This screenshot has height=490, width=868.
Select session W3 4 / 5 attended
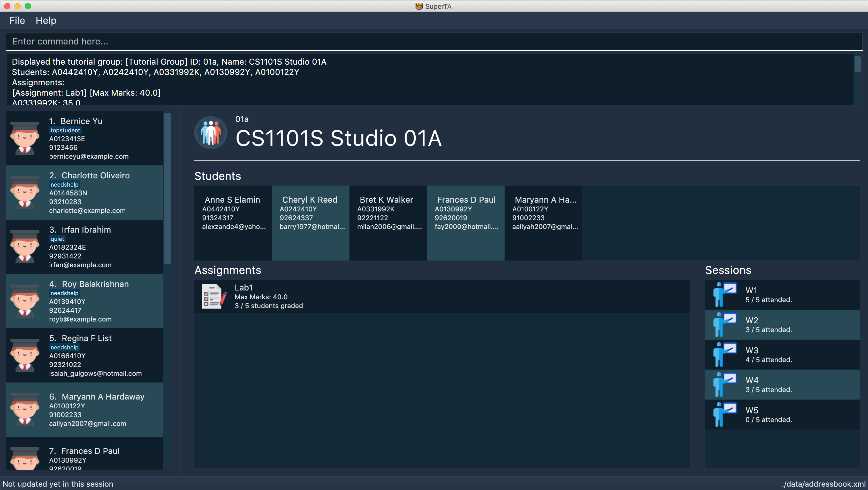pos(782,355)
